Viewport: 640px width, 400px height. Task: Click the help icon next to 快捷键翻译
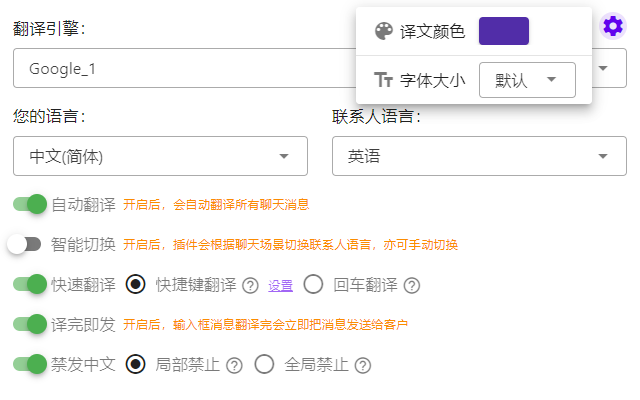point(250,286)
